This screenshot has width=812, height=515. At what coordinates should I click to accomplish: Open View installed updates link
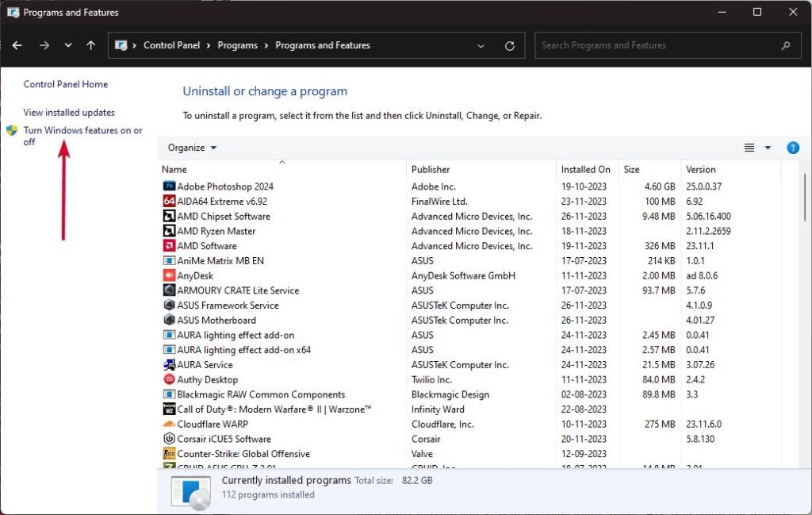(69, 113)
